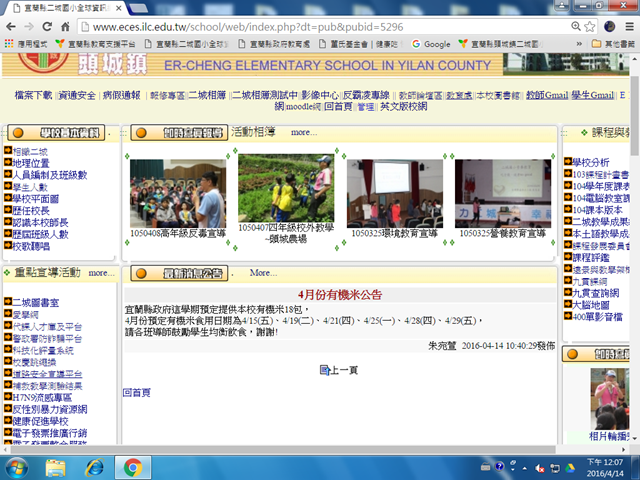Screen dimensions: 640x480
Task: Open the Chrome home page icon
Action: tap(65, 27)
